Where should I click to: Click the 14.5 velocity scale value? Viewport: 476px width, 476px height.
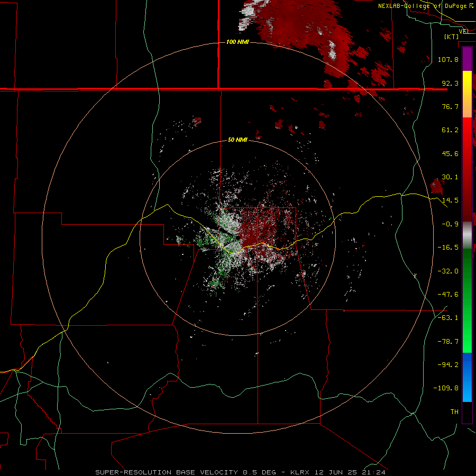450,200
